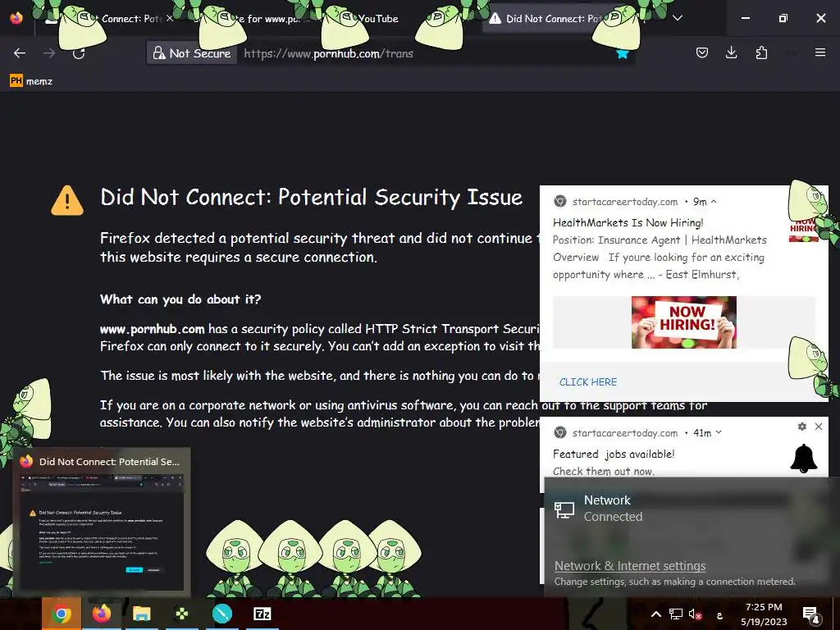Open the Action Center notifications icon

click(811, 614)
